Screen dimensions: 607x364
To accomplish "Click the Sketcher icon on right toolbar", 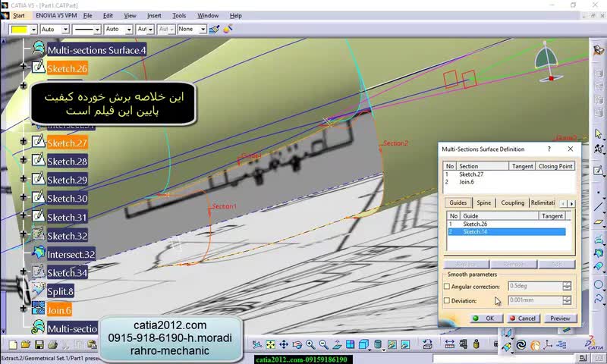I will (599, 170).
